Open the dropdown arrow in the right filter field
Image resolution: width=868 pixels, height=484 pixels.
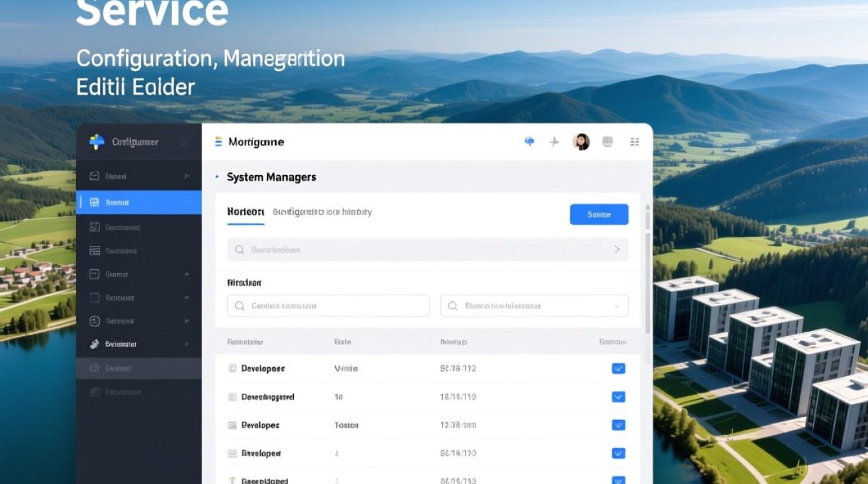click(617, 306)
